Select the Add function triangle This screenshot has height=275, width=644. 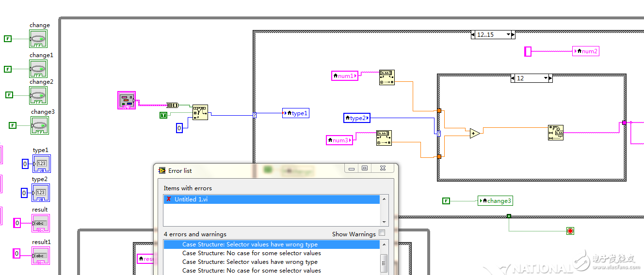pyautogui.click(x=475, y=133)
